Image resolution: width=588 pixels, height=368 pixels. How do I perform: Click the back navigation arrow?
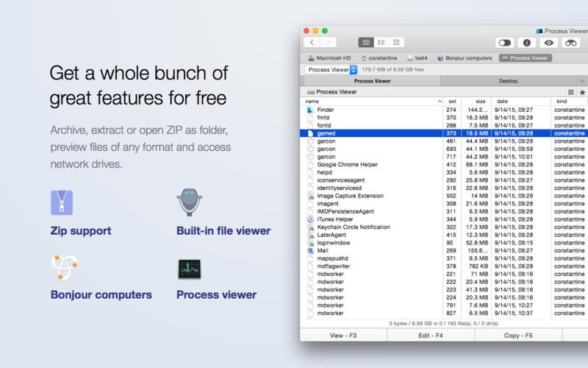pos(312,43)
